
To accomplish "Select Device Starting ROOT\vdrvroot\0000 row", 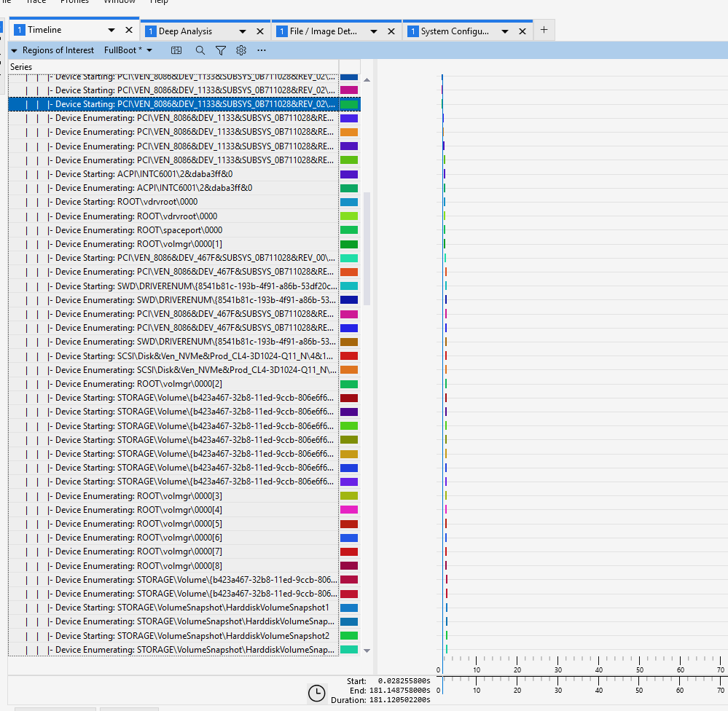I will coord(173,202).
